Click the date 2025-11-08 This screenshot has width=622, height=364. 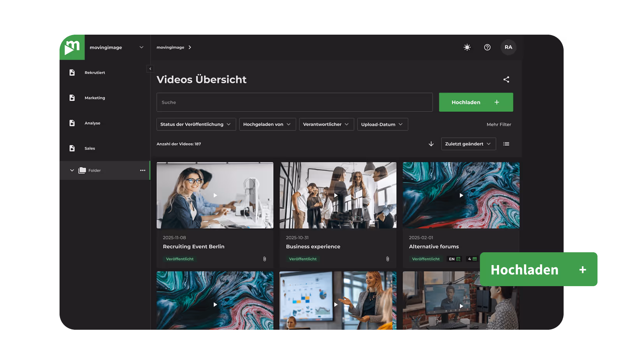[174, 237]
